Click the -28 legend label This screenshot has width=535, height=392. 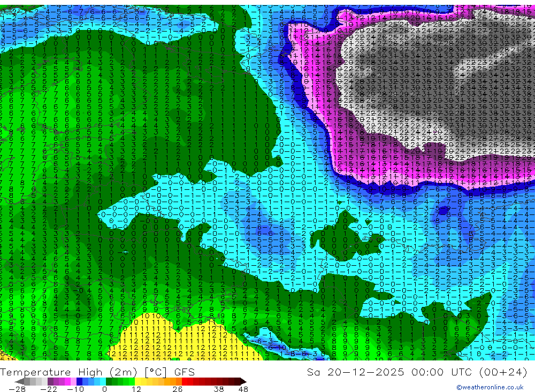pyautogui.click(x=17, y=389)
